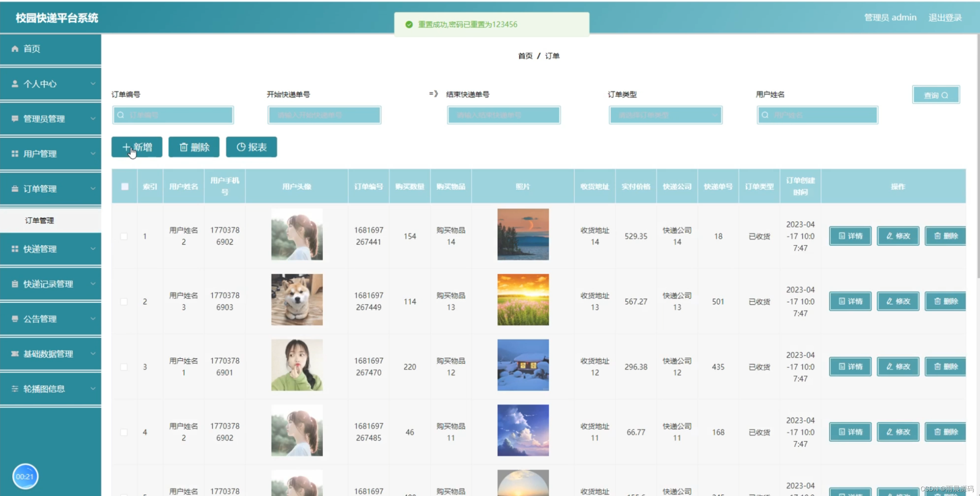Click the pie-chart icon on 报表 button

[x=241, y=147]
